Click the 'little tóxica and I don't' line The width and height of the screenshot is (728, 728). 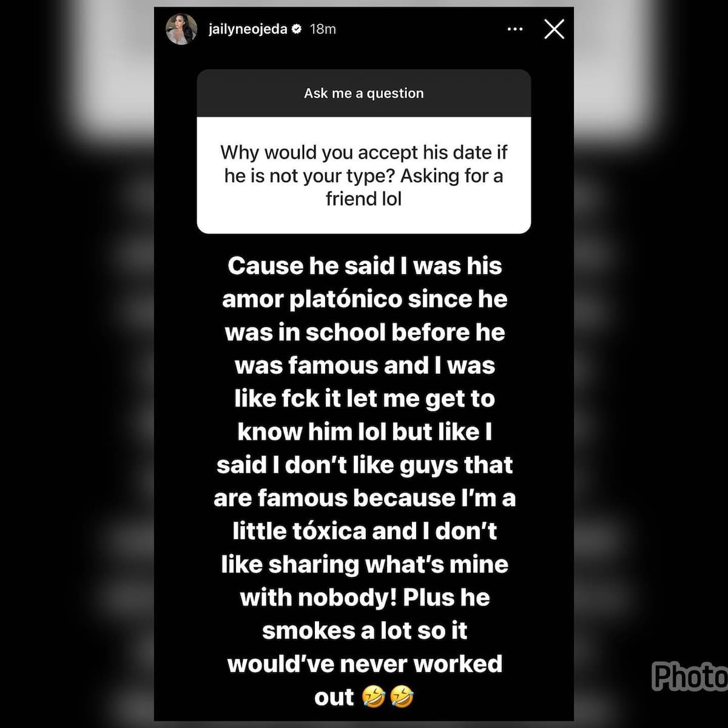[365, 531]
